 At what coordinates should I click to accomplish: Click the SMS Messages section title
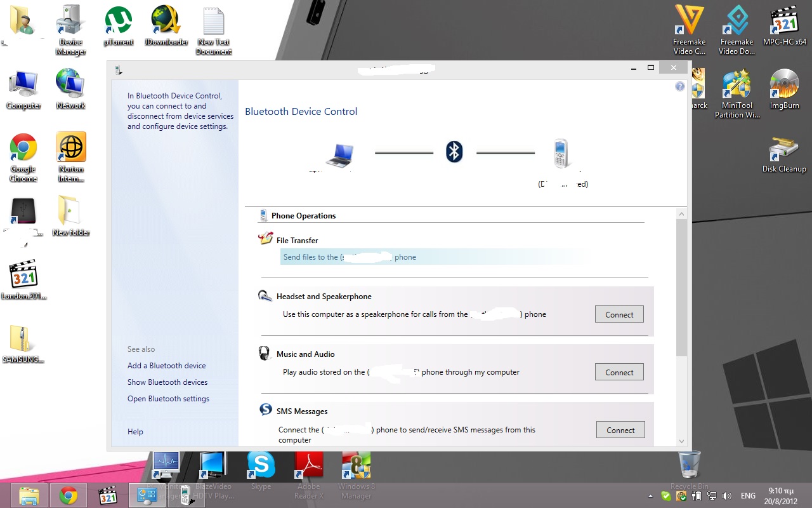point(302,411)
